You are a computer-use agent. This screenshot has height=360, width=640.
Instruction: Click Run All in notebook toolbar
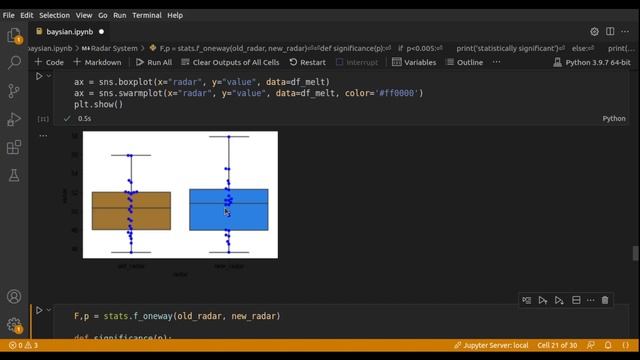pos(154,62)
